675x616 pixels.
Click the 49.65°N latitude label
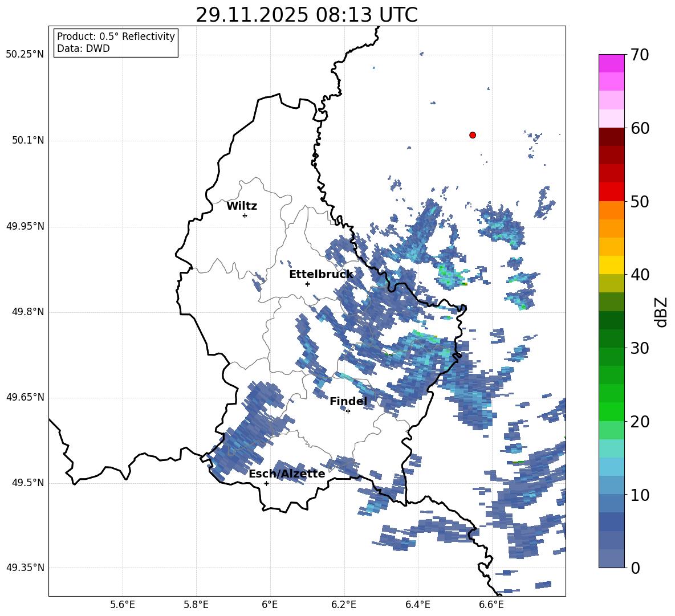coord(25,397)
